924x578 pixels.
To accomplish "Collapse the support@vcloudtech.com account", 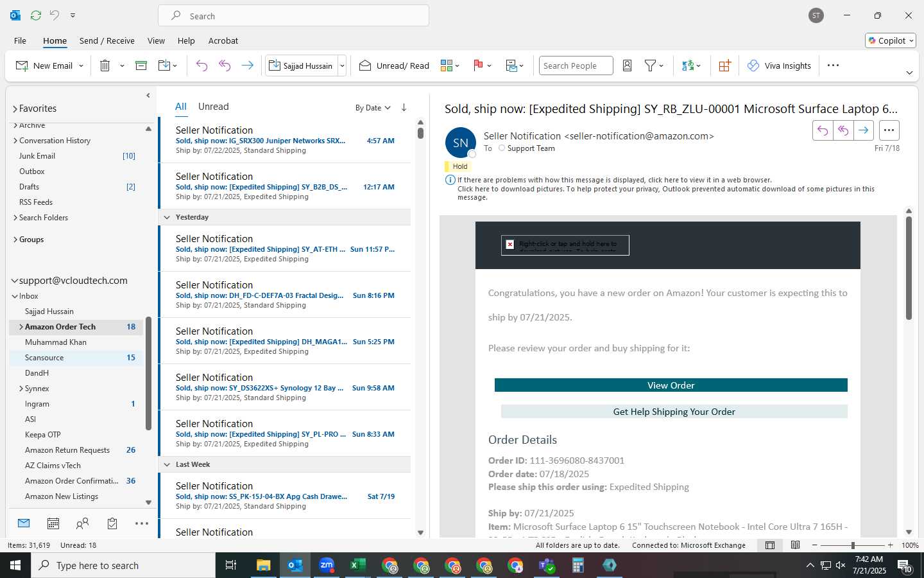I will pos(14,281).
